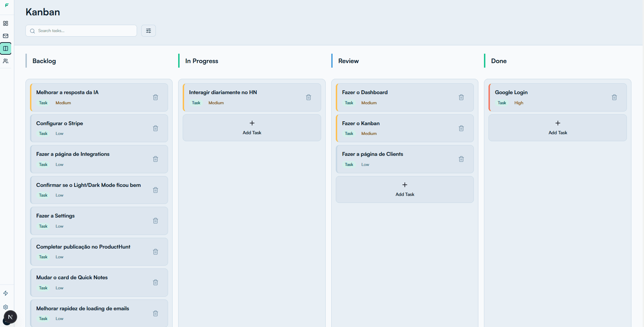Delete the 'Fazer o Kanban' task
Viewport: 644px width, 327px height.
[x=461, y=128]
